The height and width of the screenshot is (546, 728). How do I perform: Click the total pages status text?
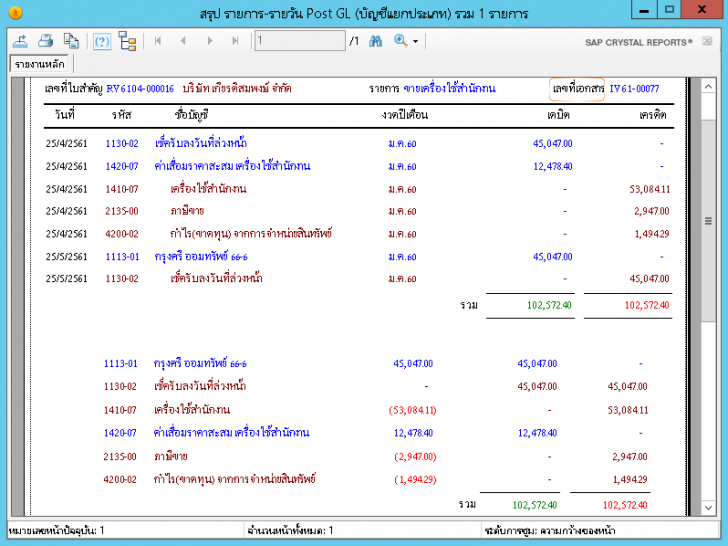point(290,530)
